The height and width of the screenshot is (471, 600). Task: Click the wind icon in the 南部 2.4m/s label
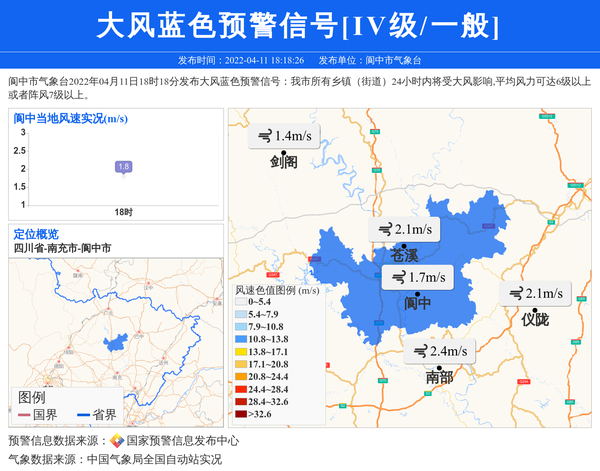click(418, 351)
